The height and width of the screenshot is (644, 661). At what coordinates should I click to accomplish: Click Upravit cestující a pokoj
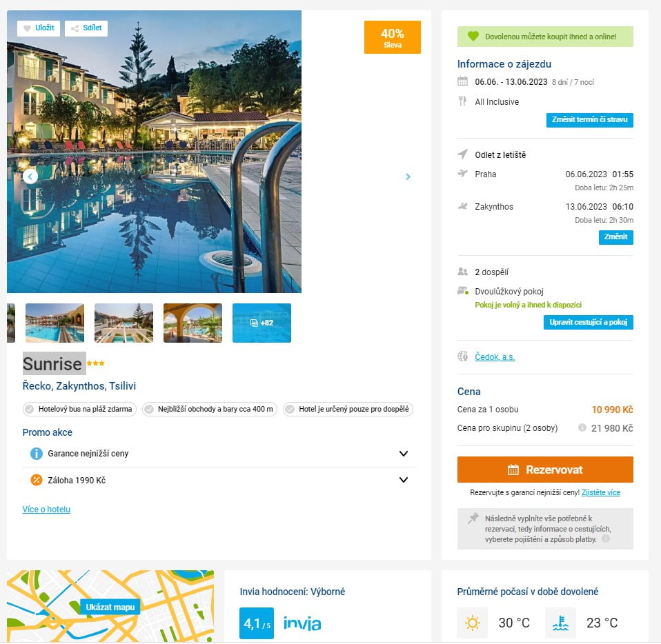tap(588, 322)
